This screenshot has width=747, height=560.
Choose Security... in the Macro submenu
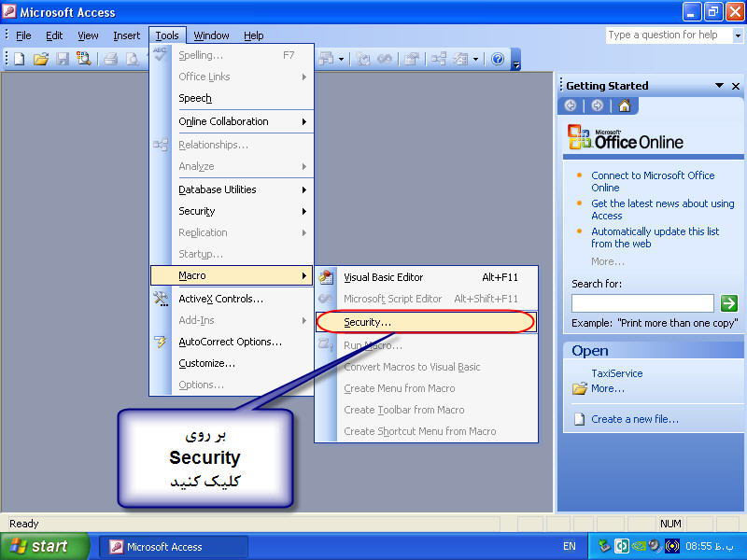pos(426,322)
